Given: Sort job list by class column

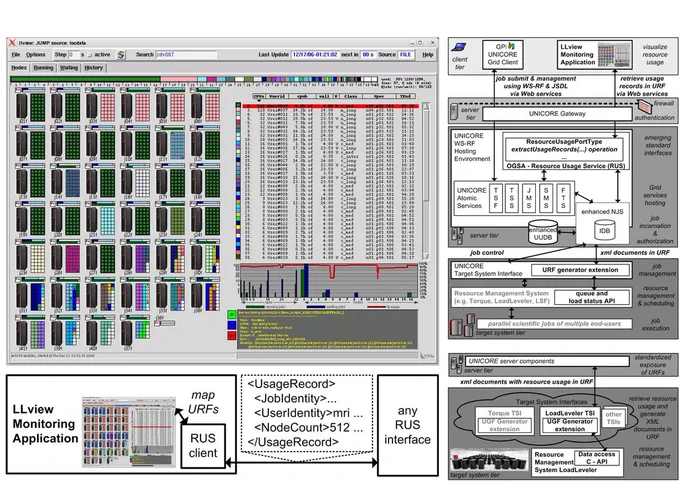Looking at the screenshot, I should [350, 96].
